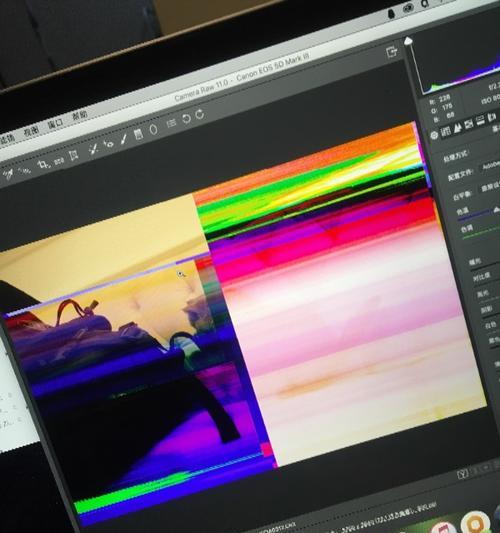Toggle highlight clipping warning triangle on histogram
This screenshot has width=500, height=533.
(408, 41)
